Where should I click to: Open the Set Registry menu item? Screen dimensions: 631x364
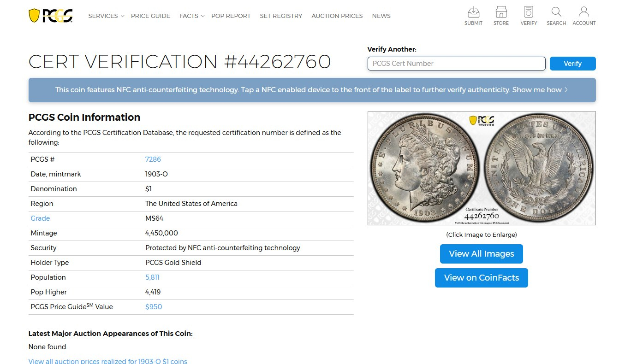point(281,16)
